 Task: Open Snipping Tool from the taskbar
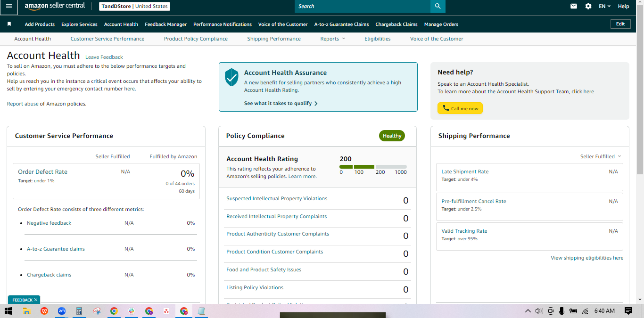(97, 311)
